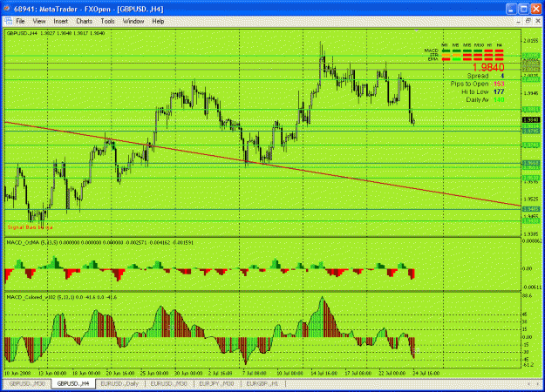Click the '14 Jul 16:00' time axis label
Screen dimensions: 545x392
coord(324,373)
